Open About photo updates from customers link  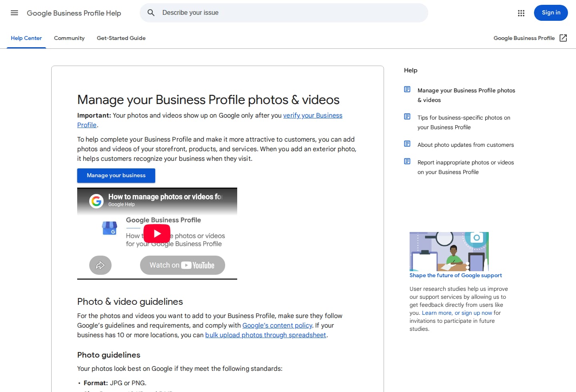click(466, 145)
